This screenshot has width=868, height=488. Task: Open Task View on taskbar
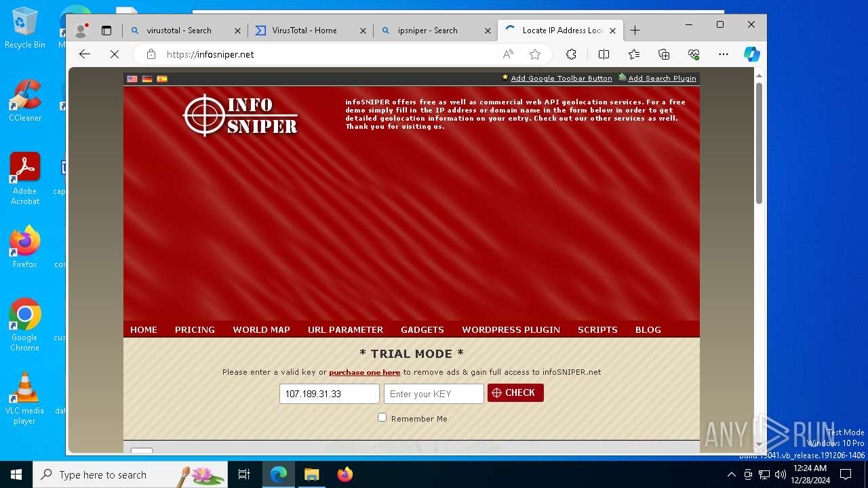244,474
